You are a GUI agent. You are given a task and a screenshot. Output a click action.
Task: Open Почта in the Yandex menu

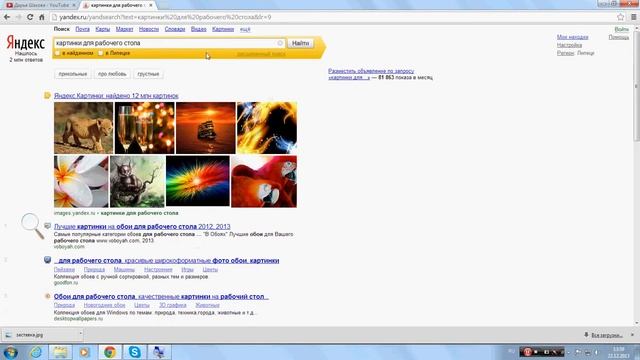click(82, 29)
